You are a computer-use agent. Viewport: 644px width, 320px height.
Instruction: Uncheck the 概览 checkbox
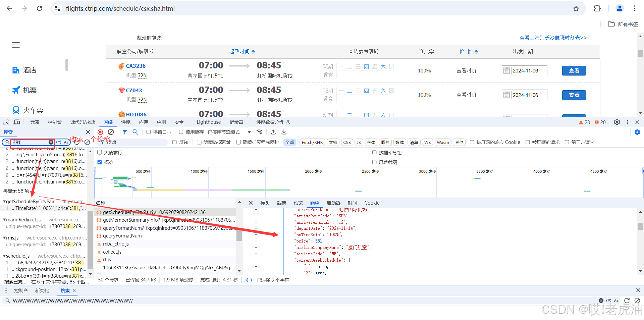(100, 162)
